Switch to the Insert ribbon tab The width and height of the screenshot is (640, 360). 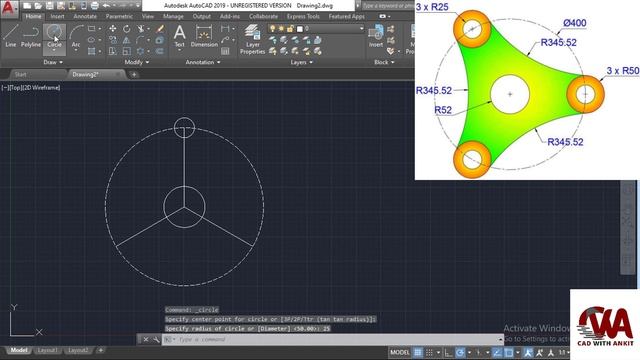tap(57, 16)
